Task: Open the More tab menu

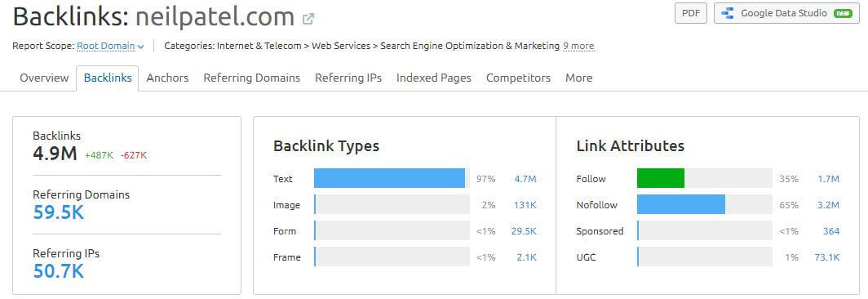Action: coord(578,78)
